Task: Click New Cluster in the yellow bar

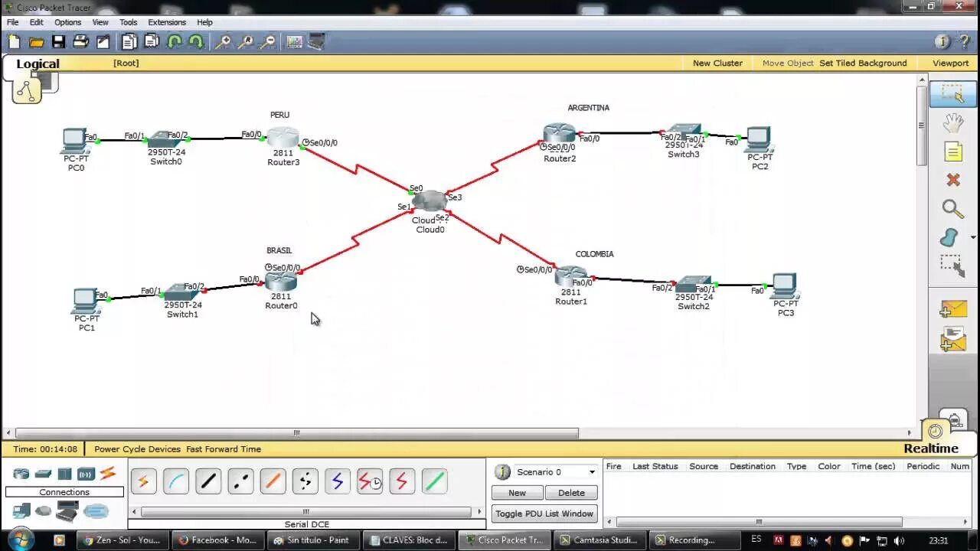Action: pos(717,63)
